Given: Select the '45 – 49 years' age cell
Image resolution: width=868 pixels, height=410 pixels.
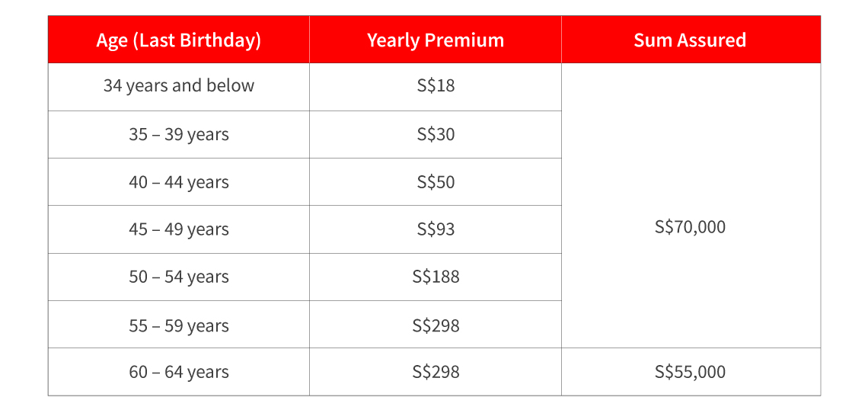Looking at the screenshot, I should [x=179, y=230].
